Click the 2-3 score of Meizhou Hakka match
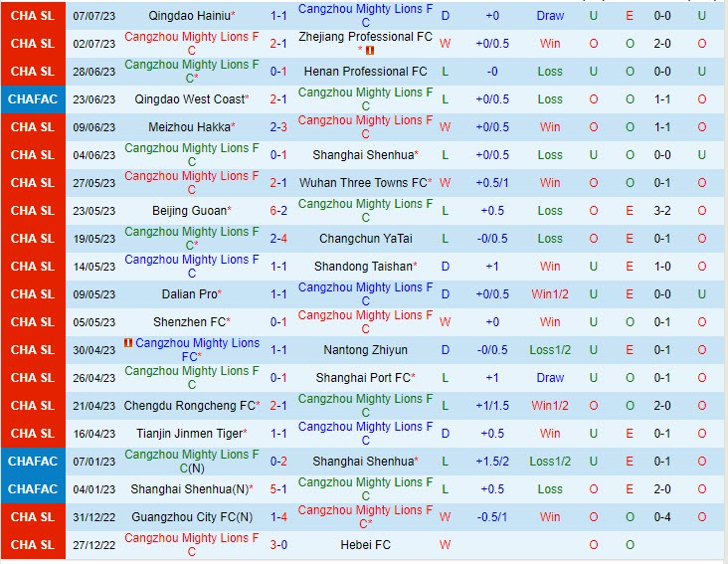Viewport: 728px width, 564px height. 278,127
